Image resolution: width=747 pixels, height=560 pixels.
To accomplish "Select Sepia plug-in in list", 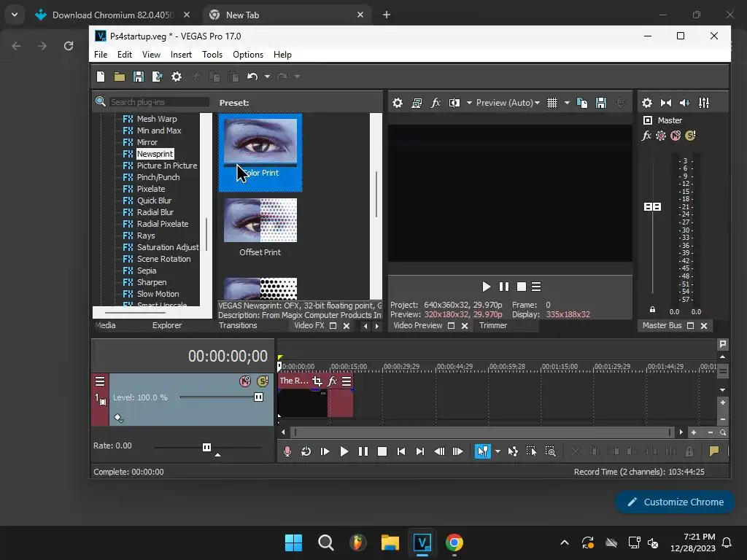I will tap(146, 271).
